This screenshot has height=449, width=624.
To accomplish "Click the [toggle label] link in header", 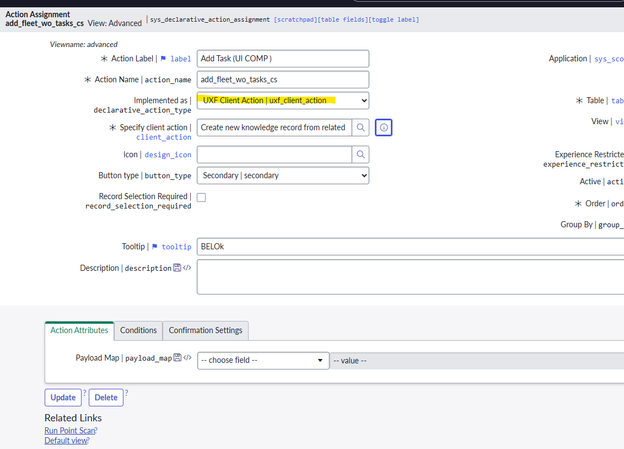I will [x=394, y=20].
